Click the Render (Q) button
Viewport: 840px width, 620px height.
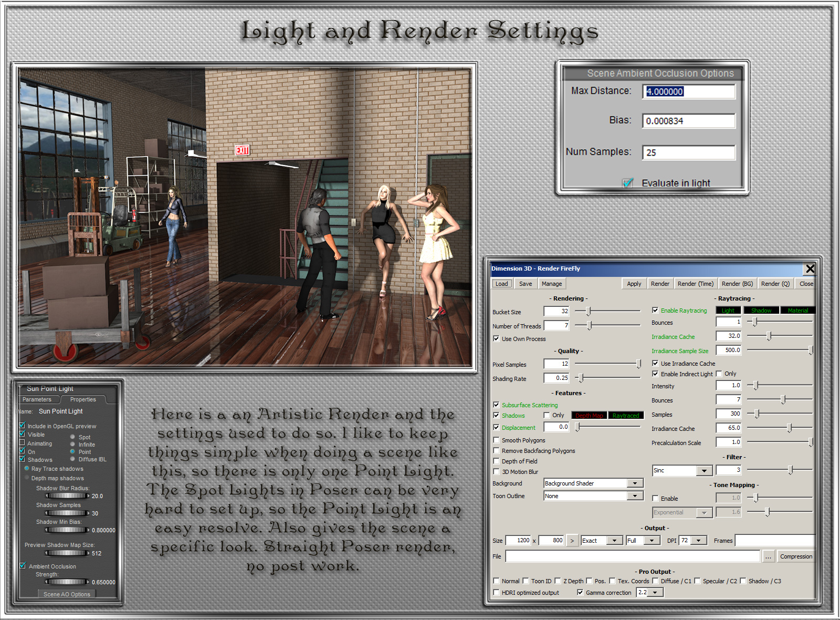pyautogui.click(x=775, y=284)
